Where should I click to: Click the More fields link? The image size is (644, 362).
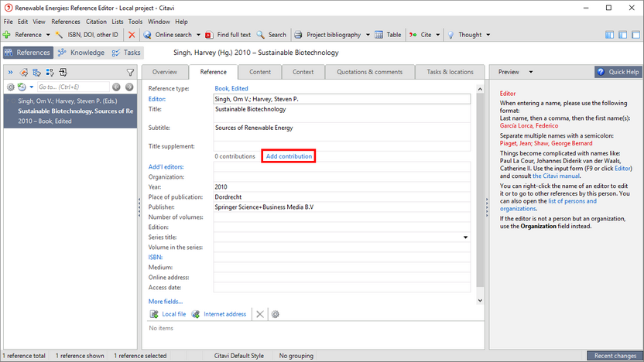pos(166,301)
